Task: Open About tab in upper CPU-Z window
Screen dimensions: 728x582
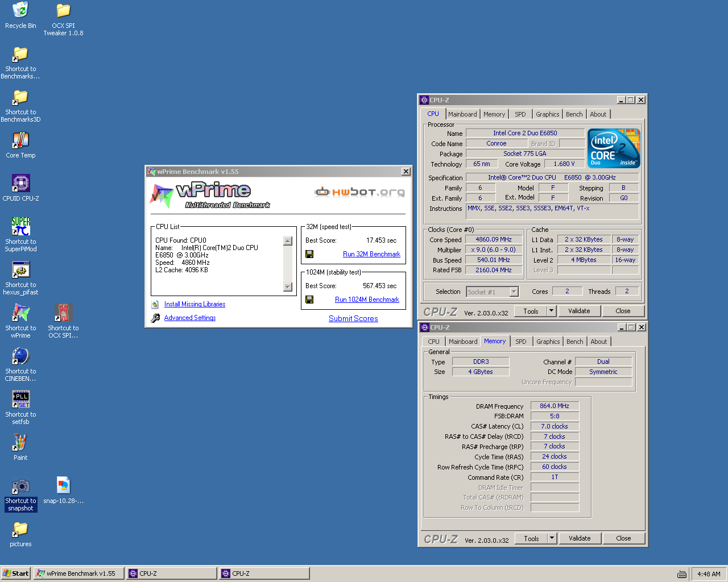Action: 598,114
